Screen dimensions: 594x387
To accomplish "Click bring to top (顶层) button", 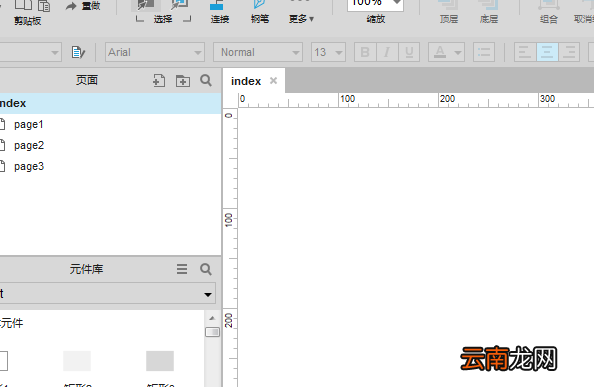I will [x=449, y=12].
